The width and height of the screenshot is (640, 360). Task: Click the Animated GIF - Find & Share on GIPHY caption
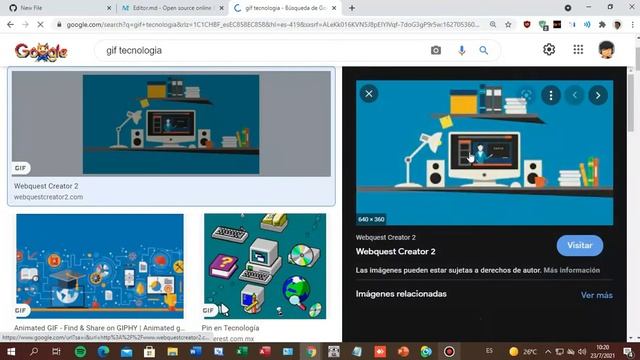coord(100,328)
